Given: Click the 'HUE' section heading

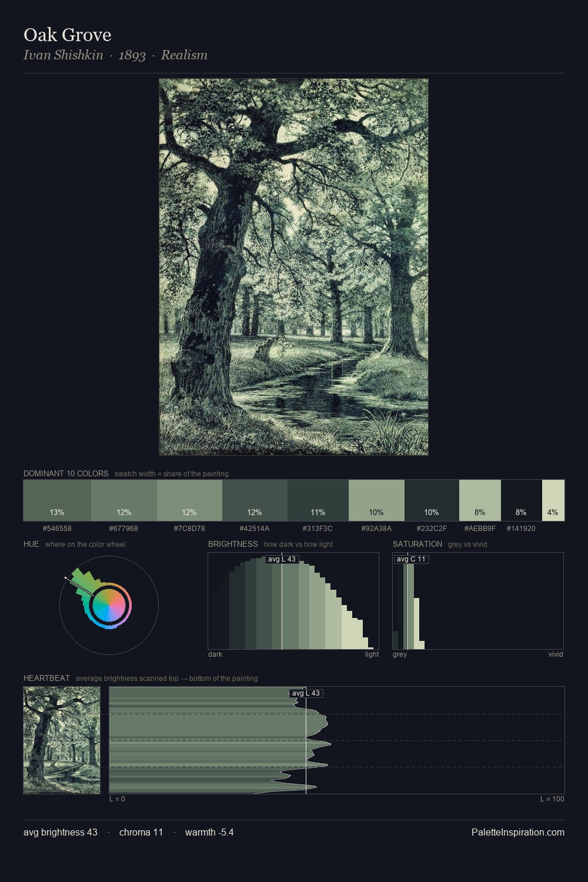Looking at the screenshot, I should (31, 544).
